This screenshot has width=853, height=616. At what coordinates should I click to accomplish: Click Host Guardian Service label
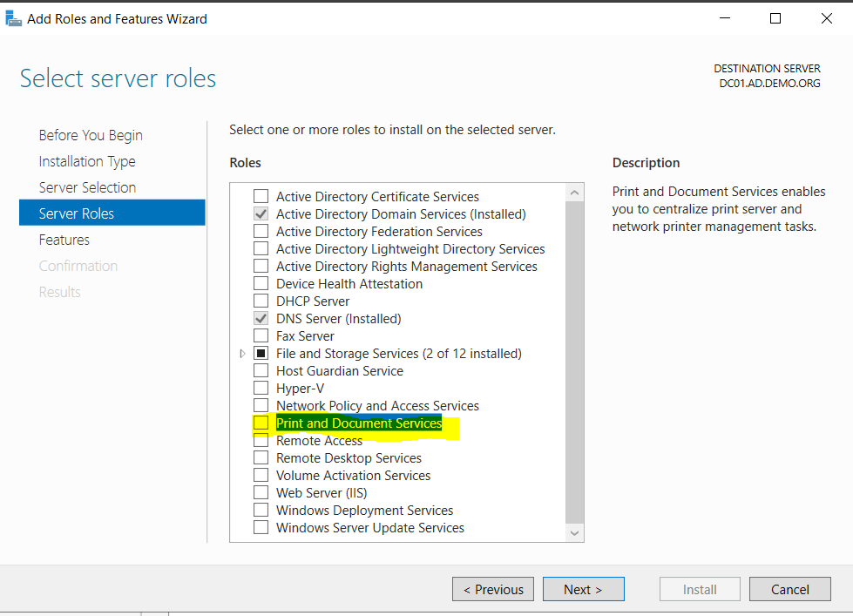340,370
